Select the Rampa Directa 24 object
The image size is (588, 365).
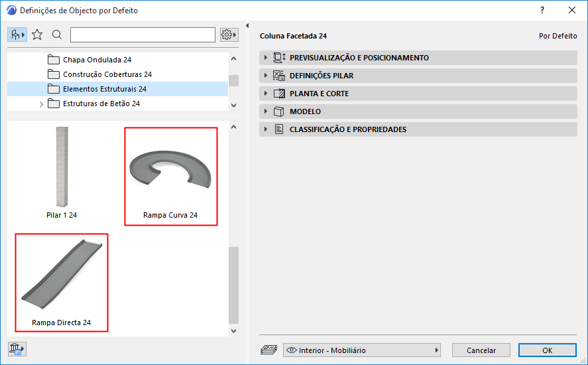pos(62,282)
